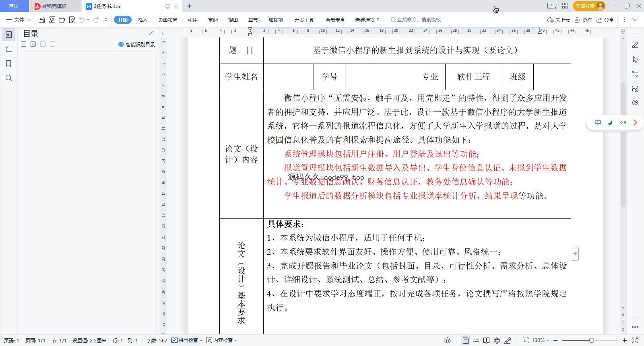The height and width of the screenshot is (346, 644).
Task: Collapse the ribbon with chevron at top right
Action: (635, 20)
